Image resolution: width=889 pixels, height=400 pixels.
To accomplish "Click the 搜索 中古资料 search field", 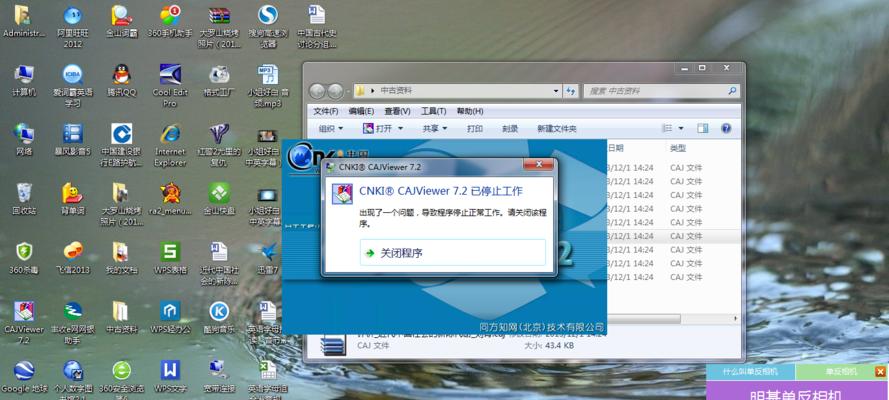I will 662,91.
